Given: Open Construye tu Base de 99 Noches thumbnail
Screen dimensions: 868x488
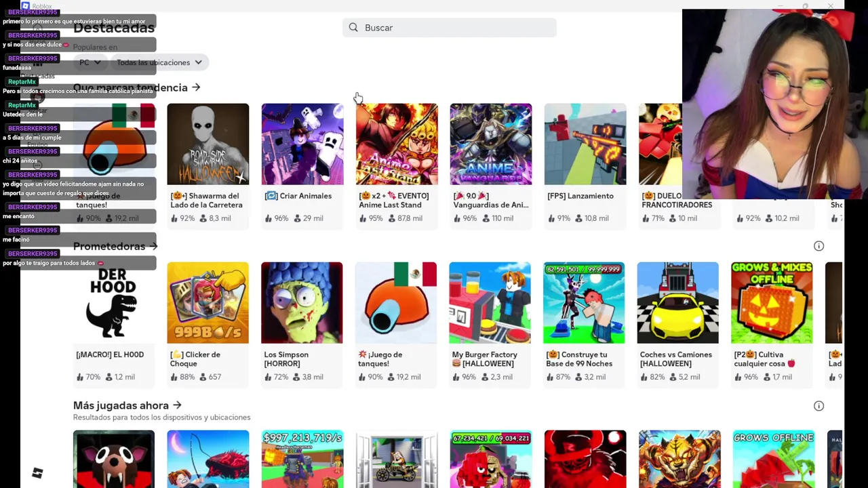Looking at the screenshot, I should [584, 303].
